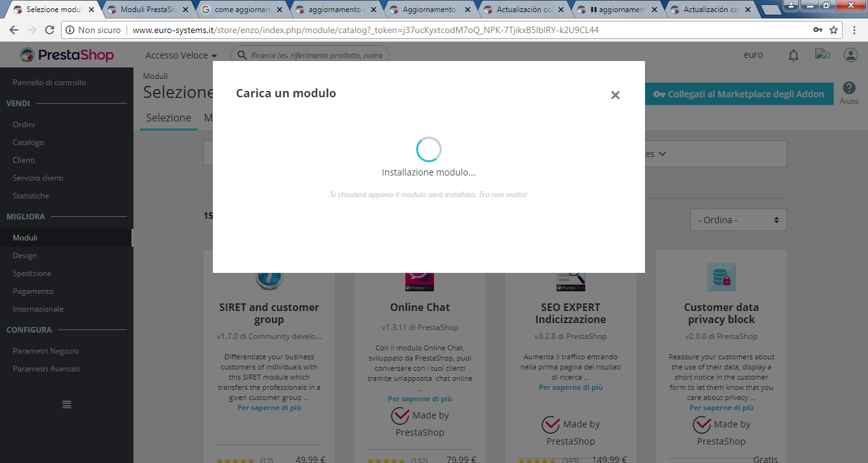Click the Online Chat module icon
The height and width of the screenshot is (463, 868).
419,282
